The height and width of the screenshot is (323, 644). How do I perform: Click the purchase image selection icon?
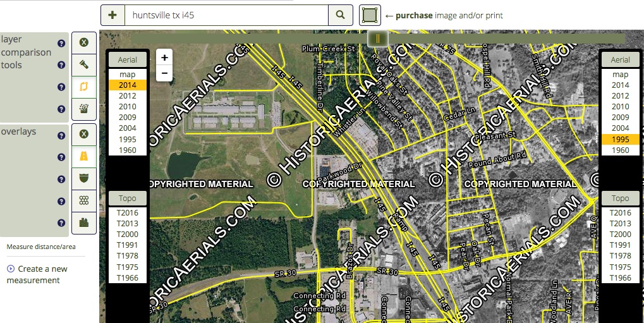[370, 15]
